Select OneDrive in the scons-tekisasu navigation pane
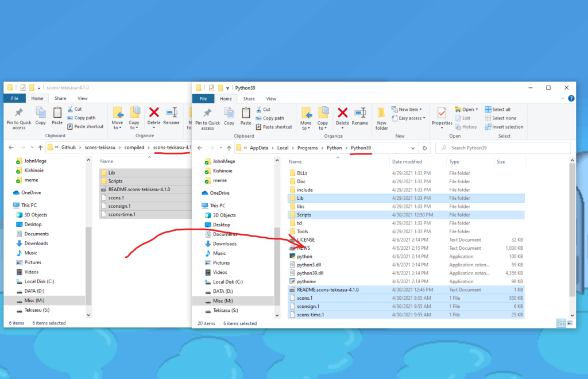The width and height of the screenshot is (588, 379). 31,193
